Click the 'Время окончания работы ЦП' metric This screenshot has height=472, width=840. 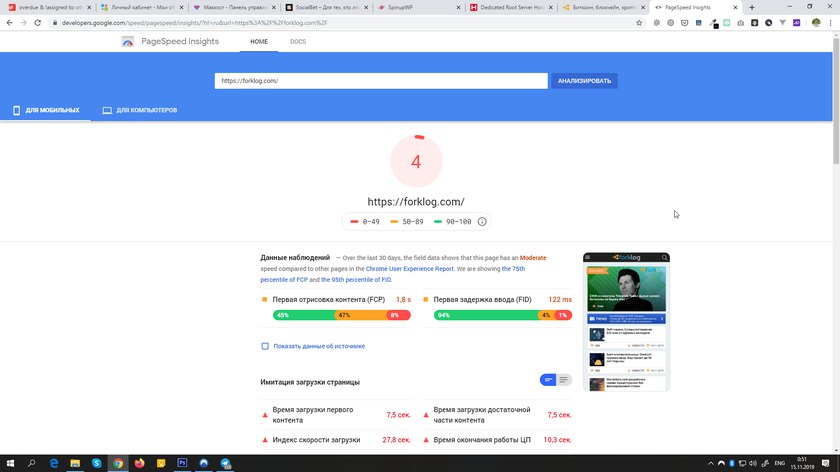click(497, 440)
